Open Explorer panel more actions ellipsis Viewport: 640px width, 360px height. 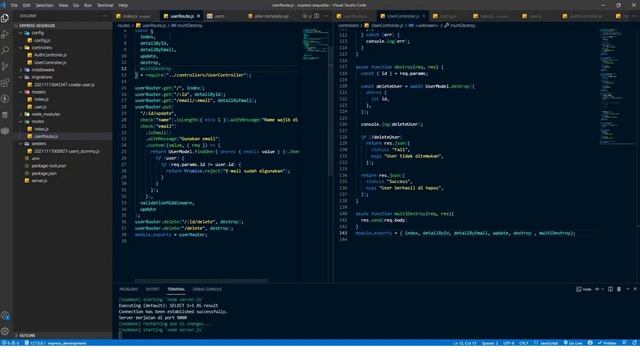[105, 16]
